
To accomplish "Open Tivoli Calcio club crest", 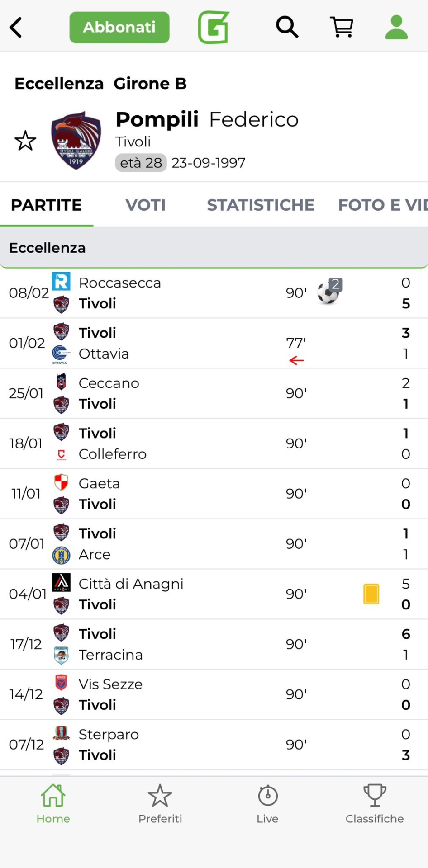I will tap(76, 141).
